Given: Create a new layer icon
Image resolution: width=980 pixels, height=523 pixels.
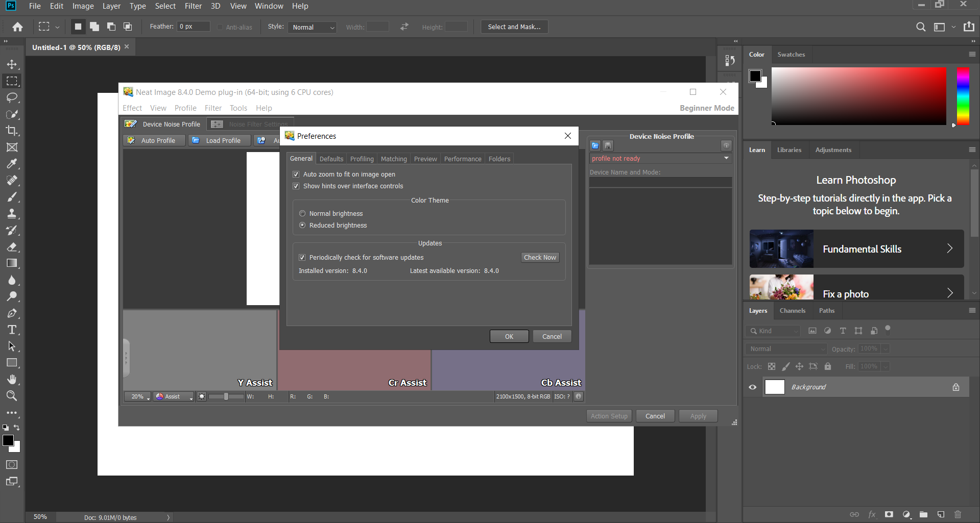Looking at the screenshot, I should (941, 514).
